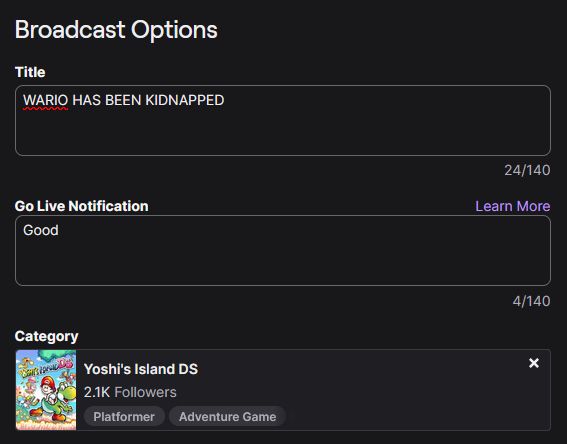Select the Platformer tag

click(124, 417)
